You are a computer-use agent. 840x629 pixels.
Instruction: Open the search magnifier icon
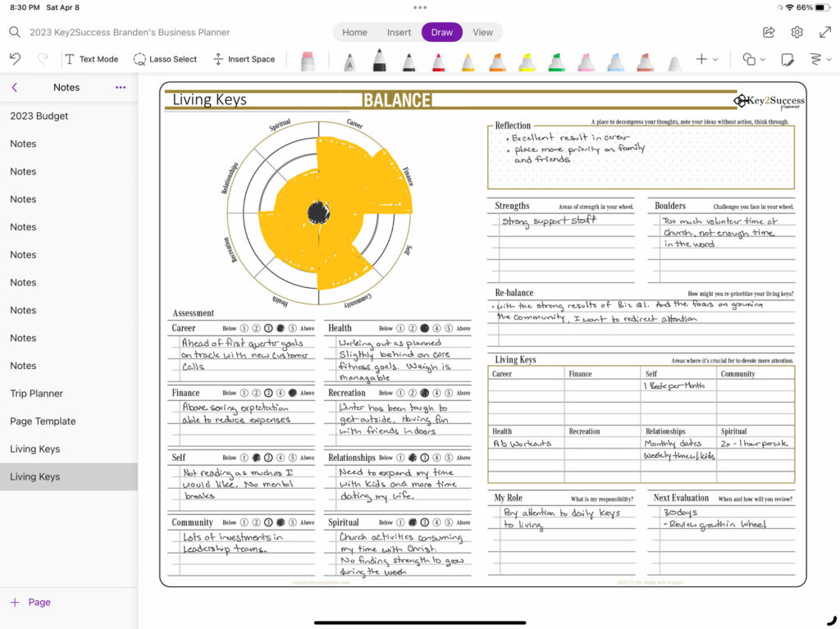point(15,32)
